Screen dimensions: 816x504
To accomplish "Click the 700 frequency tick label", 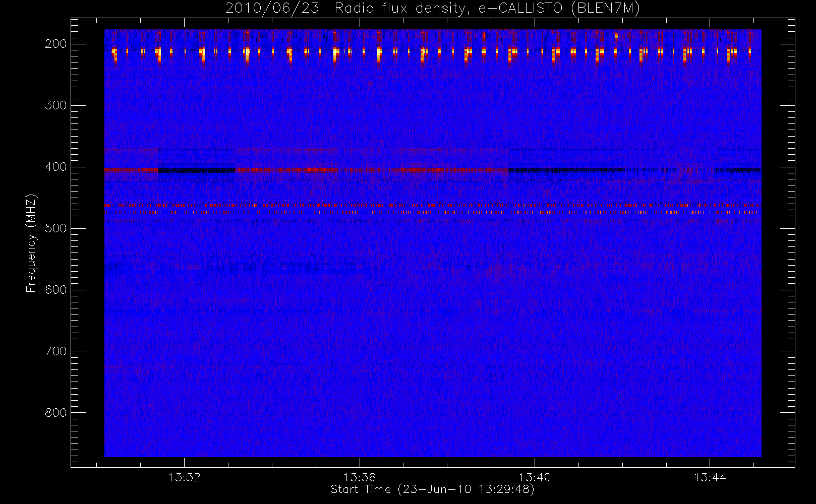I will tap(56, 351).
